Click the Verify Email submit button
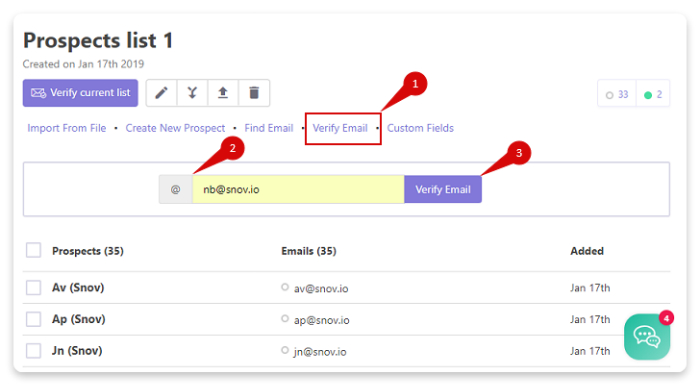700x385 pixels. coord(443,189)
